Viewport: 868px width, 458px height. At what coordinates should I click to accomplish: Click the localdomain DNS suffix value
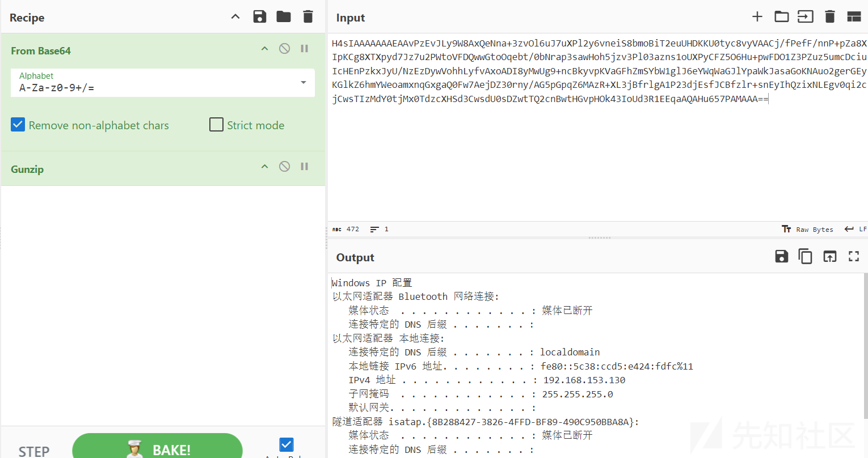[570, 352]
